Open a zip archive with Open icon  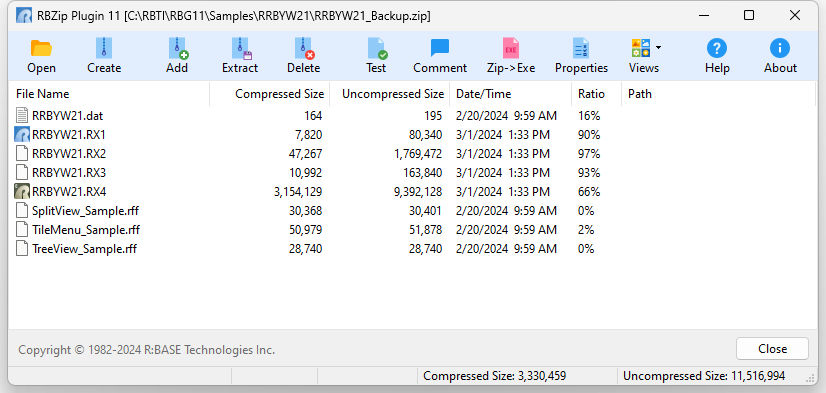[41, 48]
